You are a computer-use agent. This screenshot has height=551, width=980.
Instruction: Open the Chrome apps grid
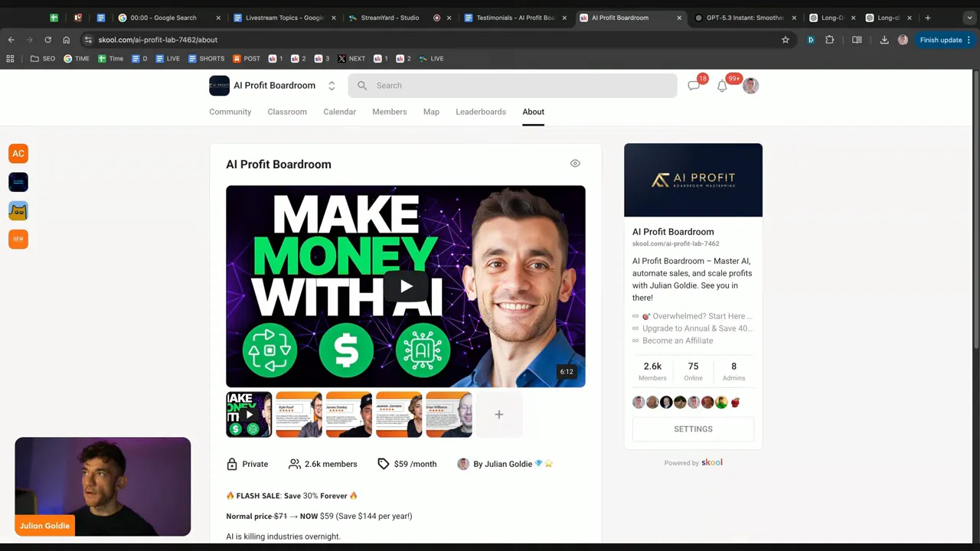[x=10, y=58]
